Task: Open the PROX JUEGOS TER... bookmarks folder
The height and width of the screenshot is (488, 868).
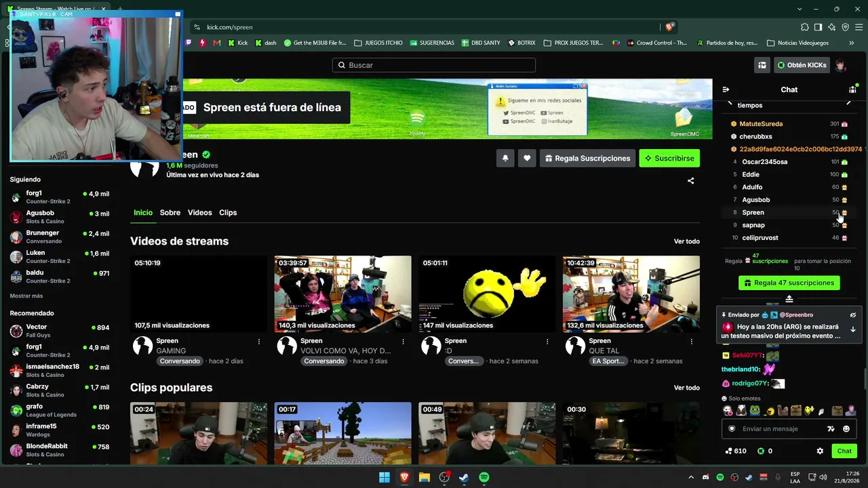Action: 572,43
